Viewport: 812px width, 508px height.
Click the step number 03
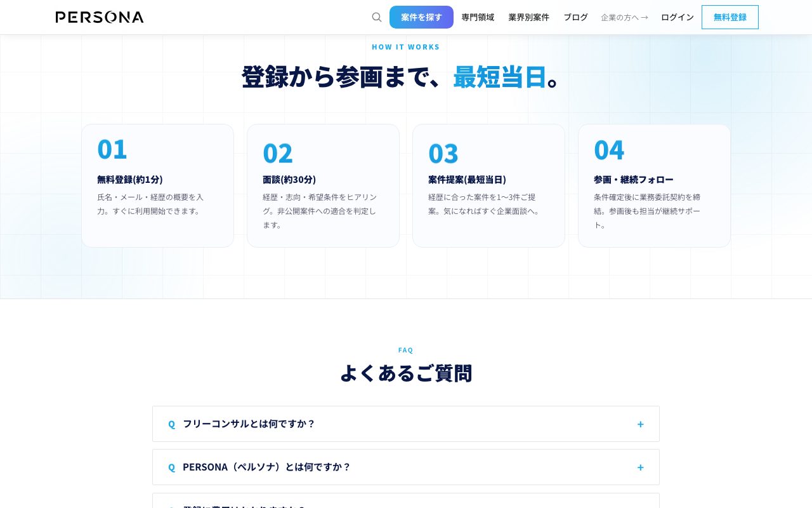(x=443, y=153)
